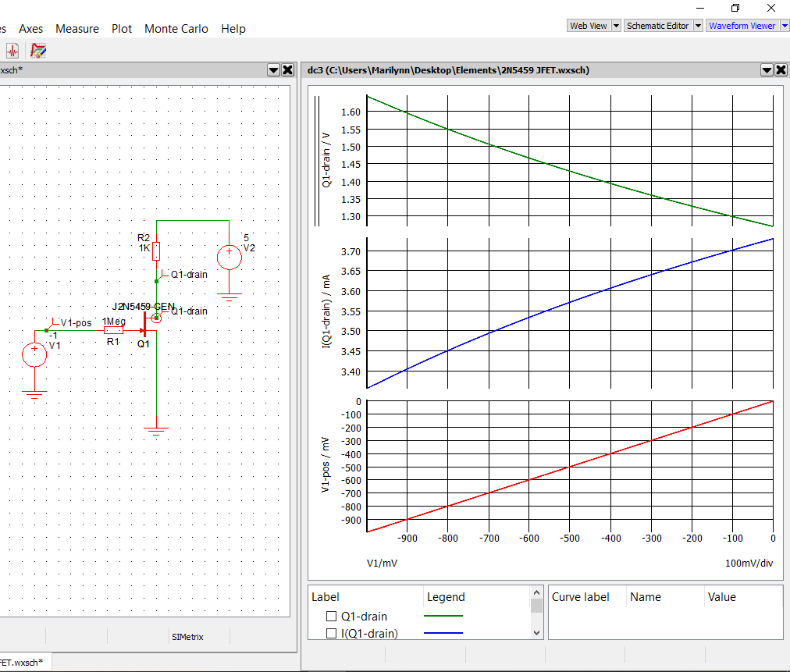Open the Schematic Editor dropdown
The image size is (790, 672).
(x=697, y=25)
